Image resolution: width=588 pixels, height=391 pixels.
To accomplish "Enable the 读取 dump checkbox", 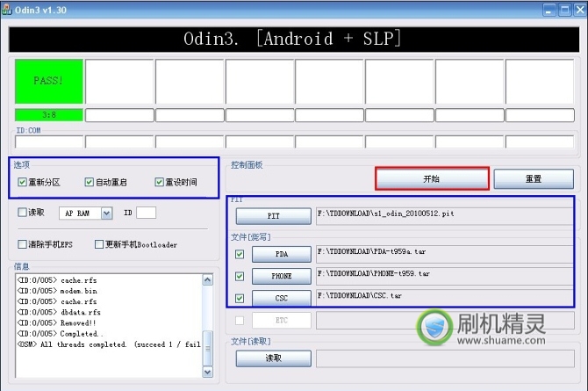I will [22, 213].
